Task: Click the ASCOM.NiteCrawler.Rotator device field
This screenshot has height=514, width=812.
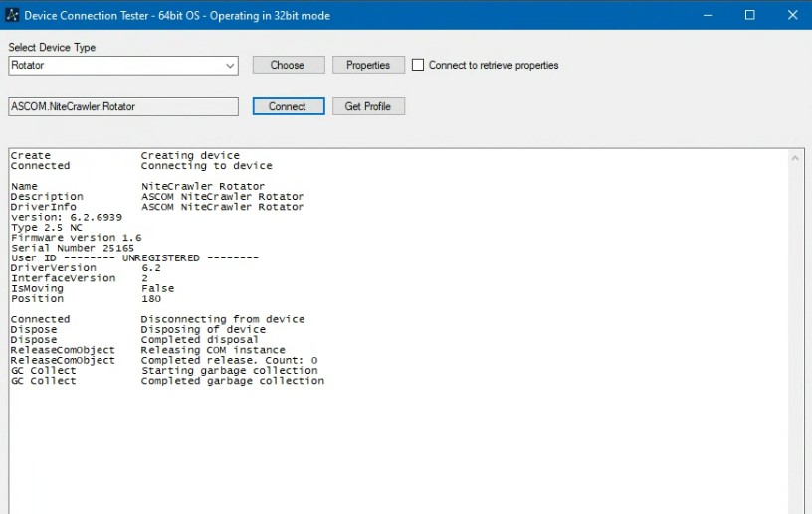Action: pos(123,106)
